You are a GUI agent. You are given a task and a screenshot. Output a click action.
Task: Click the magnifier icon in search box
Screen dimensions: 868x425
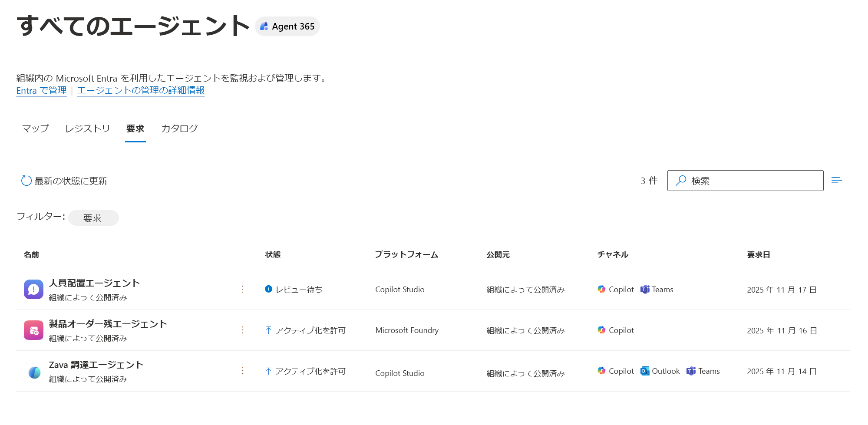click(x=681, y=181)
